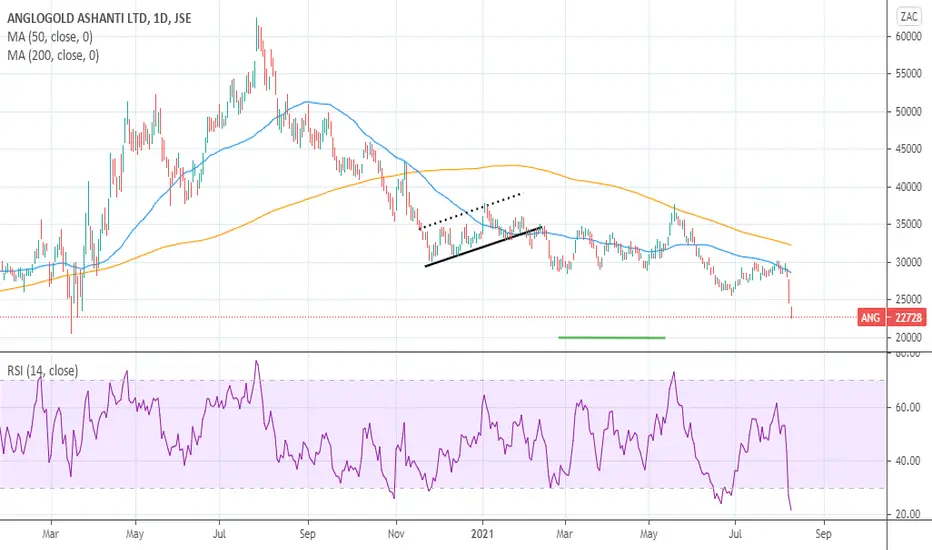Click the ANGLOGOLD ASHANTI LTD, 1D, JSE title

click(x=99, y=18)
